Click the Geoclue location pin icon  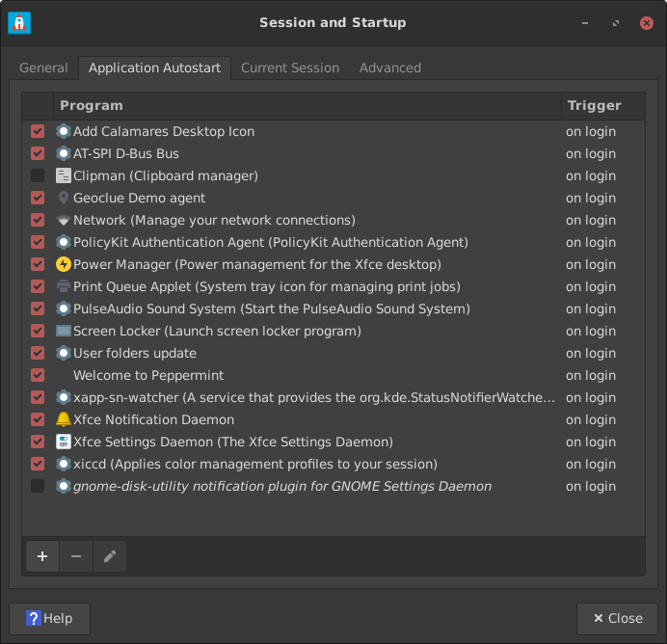coord(64,198)
